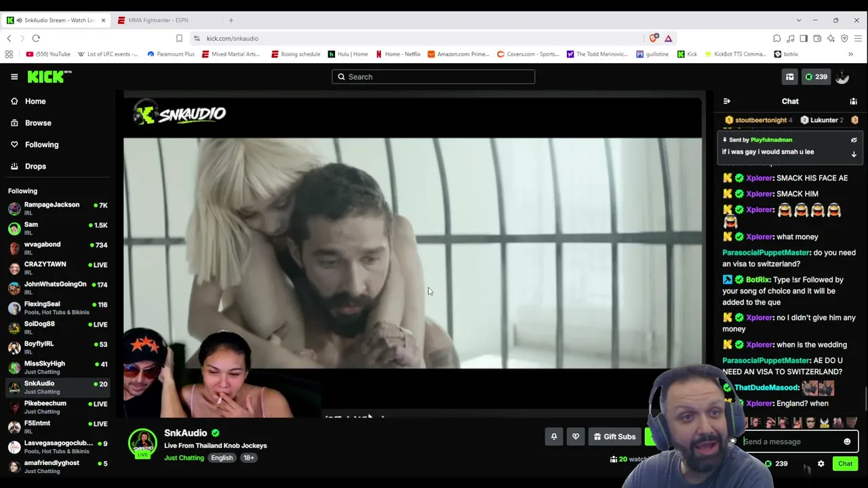The height and width of the screenshot is (488, 868).
Task: Toggle stream notifications bell
Action: [553, 436]
